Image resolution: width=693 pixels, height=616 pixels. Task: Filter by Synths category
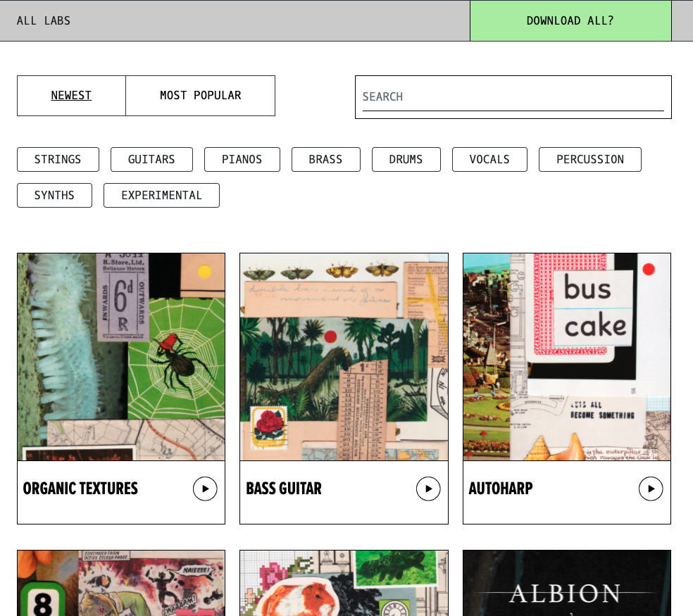tap(54, 195)
